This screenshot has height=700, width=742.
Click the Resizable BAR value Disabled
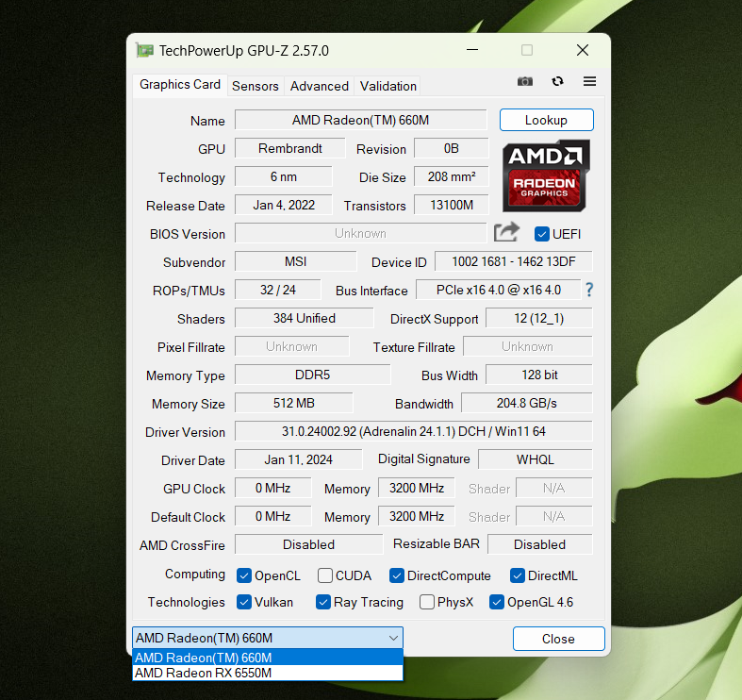pos(540,544)
